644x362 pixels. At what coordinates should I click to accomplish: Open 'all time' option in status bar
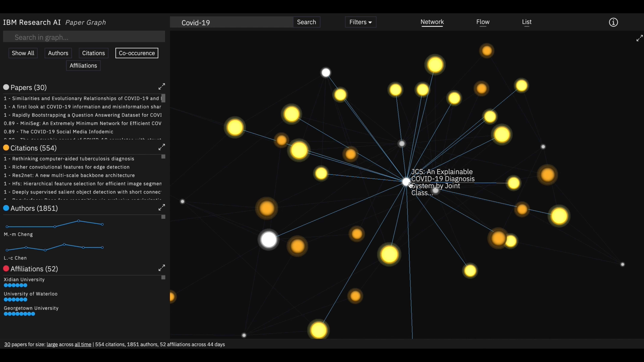tap(83, 344)
